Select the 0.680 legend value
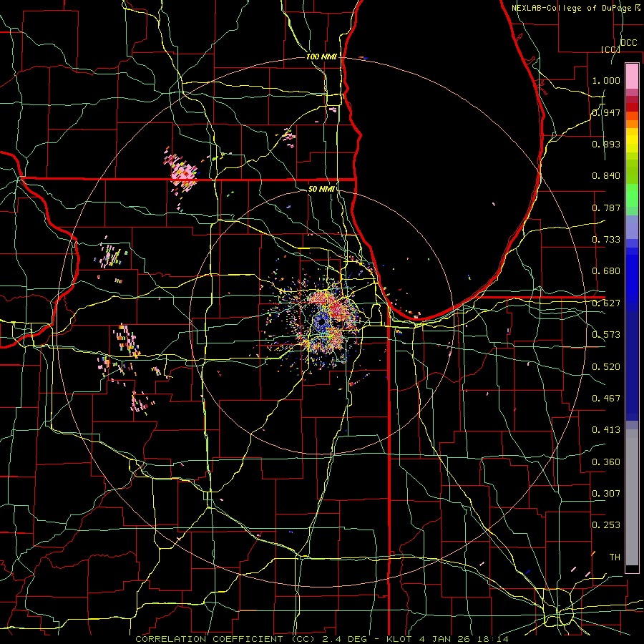644x644 pixels. click(606, 271)
